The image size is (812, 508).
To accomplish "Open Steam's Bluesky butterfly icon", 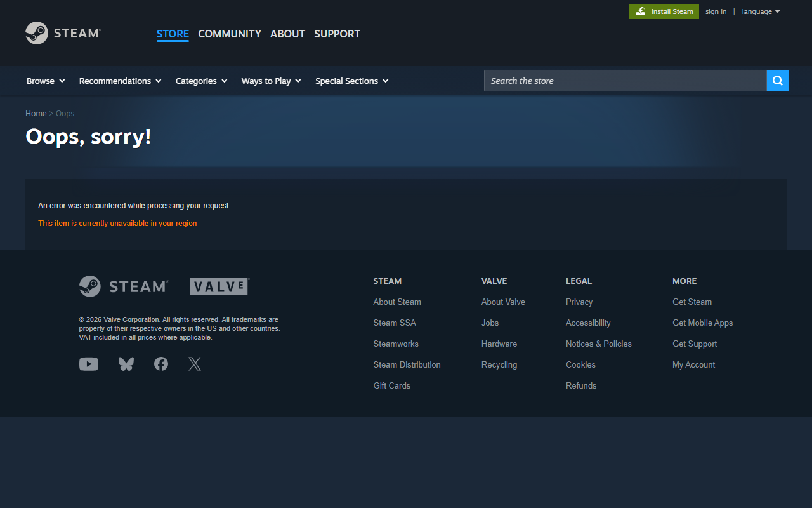I will click(126, 364).
